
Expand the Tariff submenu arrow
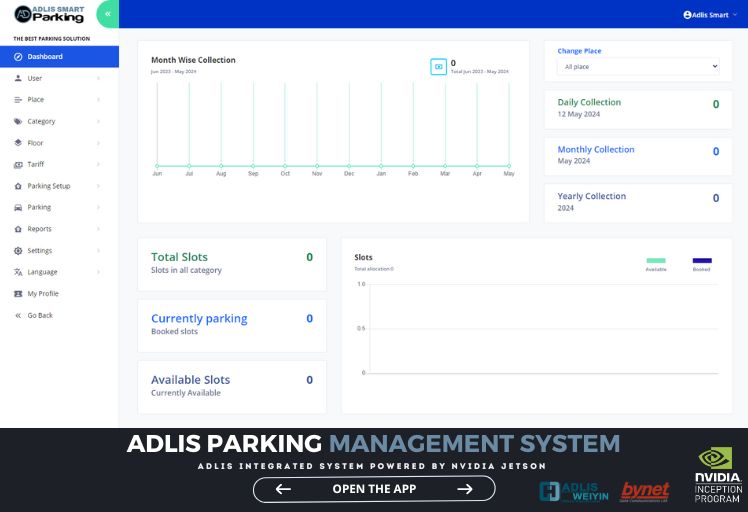coord(98,165)
